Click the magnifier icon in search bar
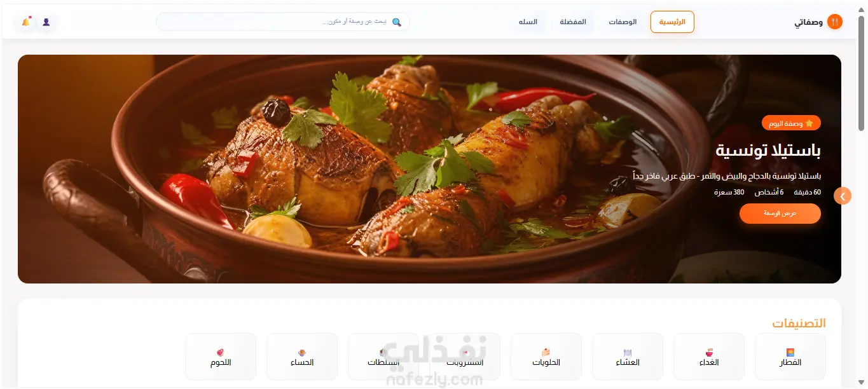The height and width of the screenshot is (389, 868). pyautogui.click(x=397, y=22)
